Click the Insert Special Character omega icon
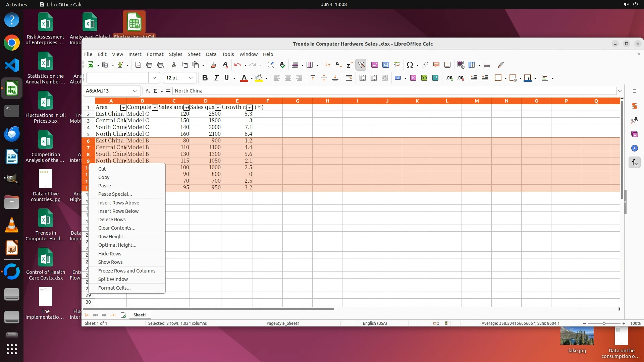Image resolution: width=644 pixels, height=362 pixels. click(x=410, y=65)
